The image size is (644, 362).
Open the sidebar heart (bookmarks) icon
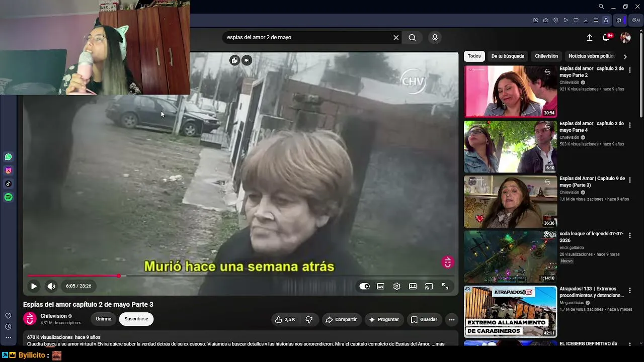pos(8,316)
